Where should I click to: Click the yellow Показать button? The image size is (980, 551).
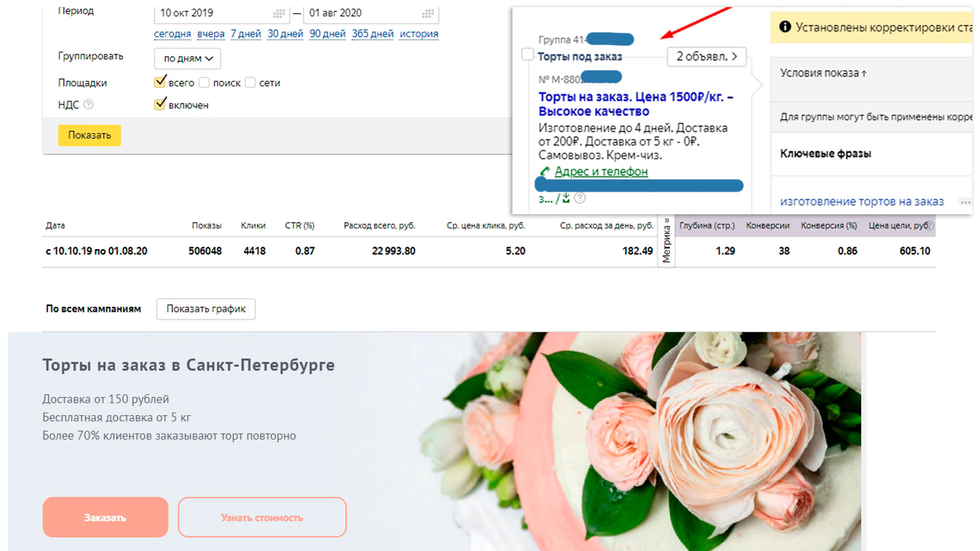pos(89,135)
